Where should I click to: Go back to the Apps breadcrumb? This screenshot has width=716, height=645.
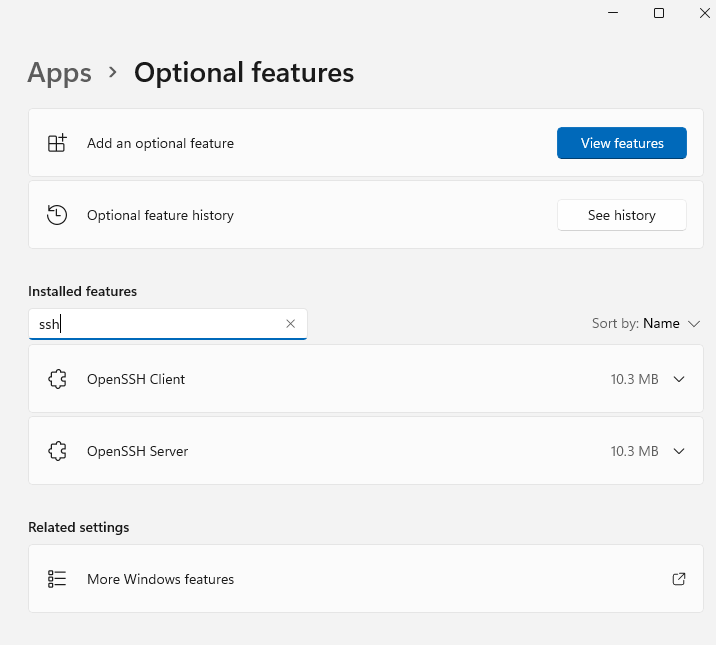tap(60, 73)
